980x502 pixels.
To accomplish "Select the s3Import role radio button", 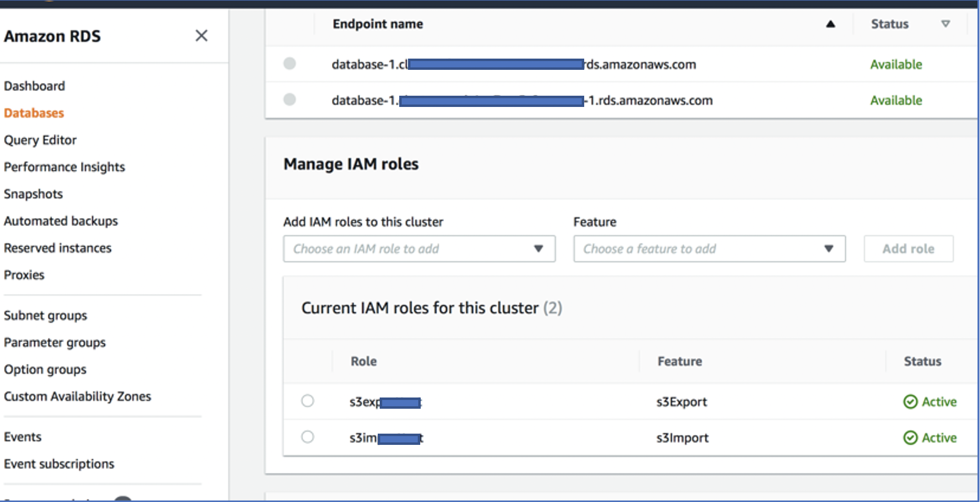I will point(307,437).
